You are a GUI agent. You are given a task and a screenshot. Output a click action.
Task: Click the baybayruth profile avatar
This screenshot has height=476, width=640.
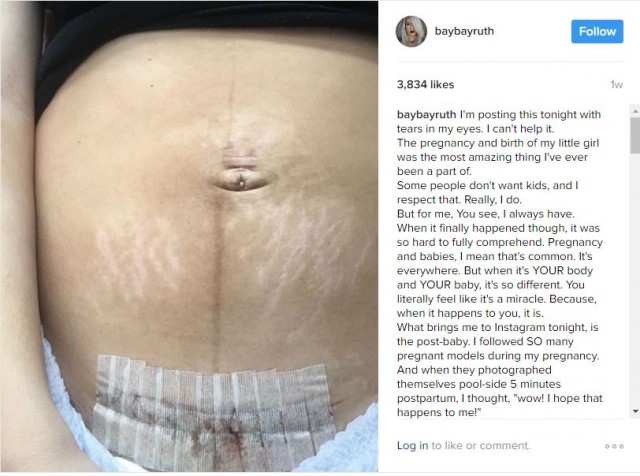[411, 31]
